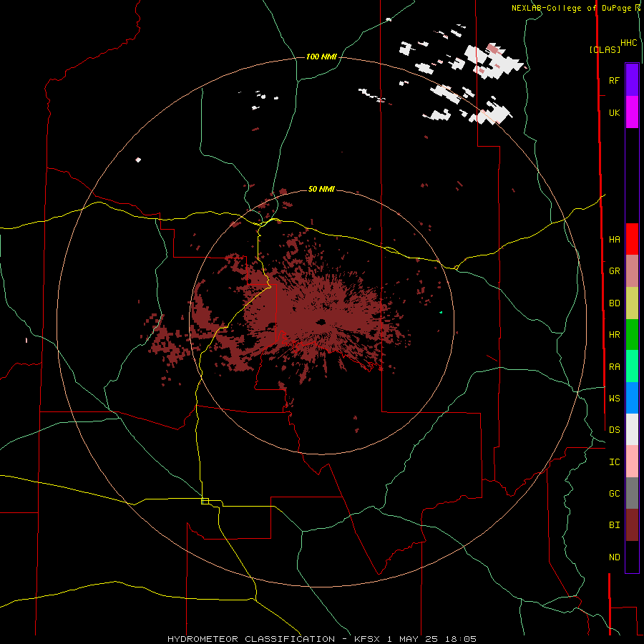The width and height of the screenshot is (644, 644).
Task: Click the WS blue legend swatch
Action: click(632, 398)
